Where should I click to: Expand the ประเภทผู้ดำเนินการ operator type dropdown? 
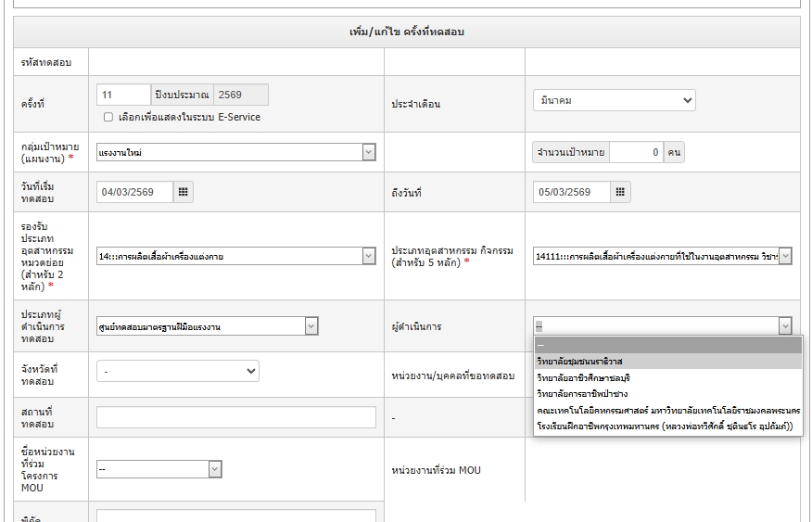tap(207, 326)
